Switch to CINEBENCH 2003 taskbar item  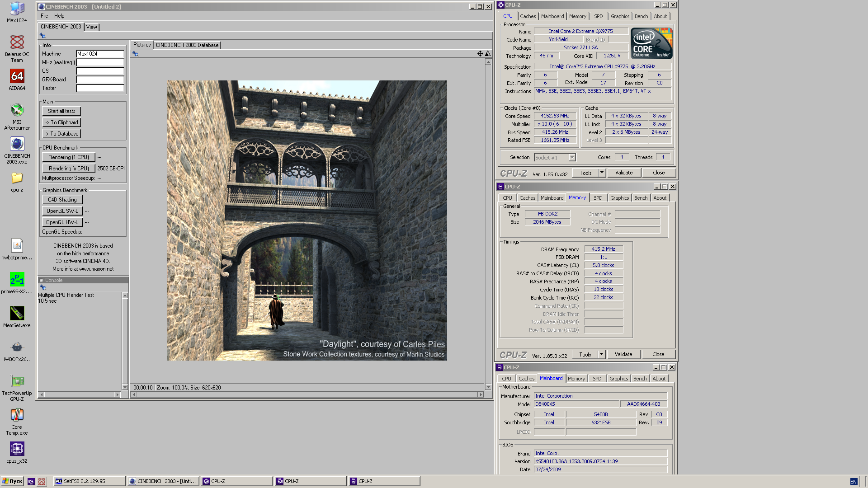163,481
